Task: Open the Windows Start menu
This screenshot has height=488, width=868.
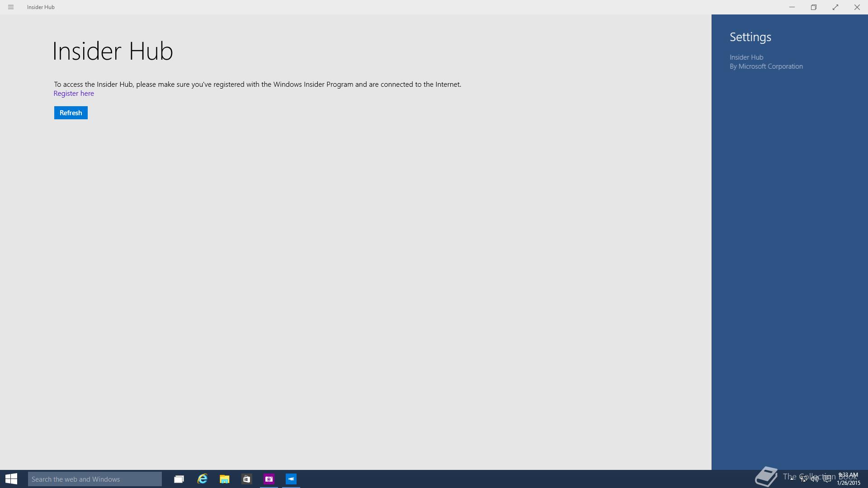Action: pos(11,479)
